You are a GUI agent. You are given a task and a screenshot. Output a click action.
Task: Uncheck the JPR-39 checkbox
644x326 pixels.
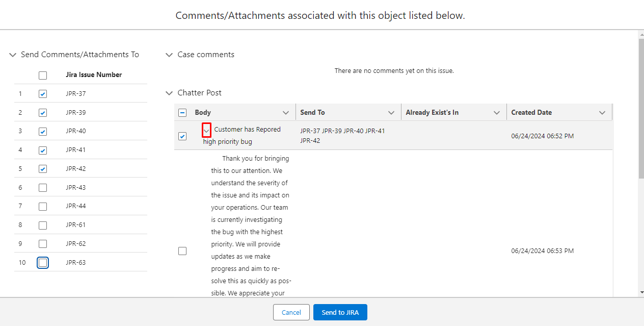pyautogui.click(x=43, y=113)
